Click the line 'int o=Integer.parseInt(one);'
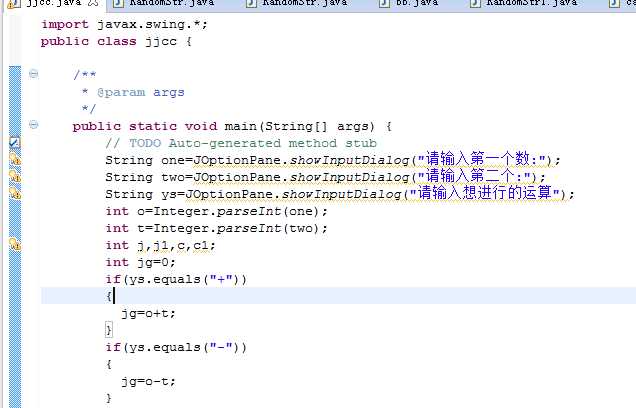The width and height of the screenshot is (636, 408). 216,211
